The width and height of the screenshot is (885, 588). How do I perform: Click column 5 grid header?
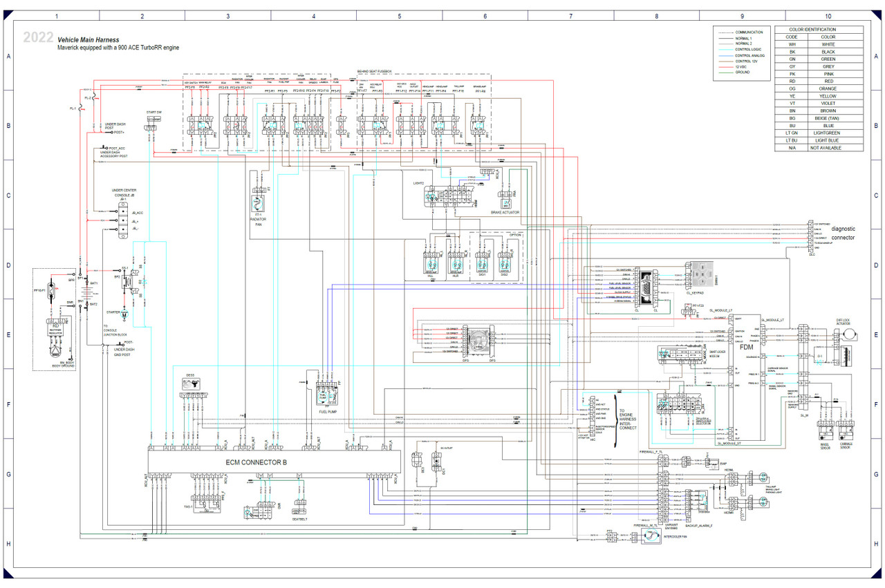pos(399,15)
